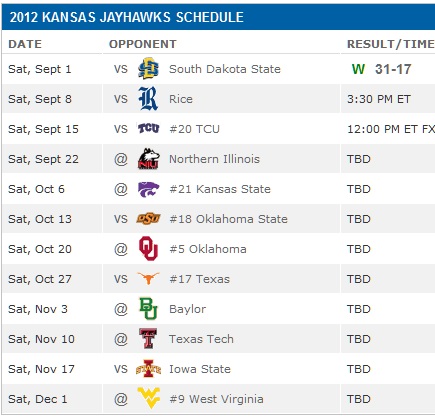
Task: Open the 31-17 game result link
Action: point(393,69)
